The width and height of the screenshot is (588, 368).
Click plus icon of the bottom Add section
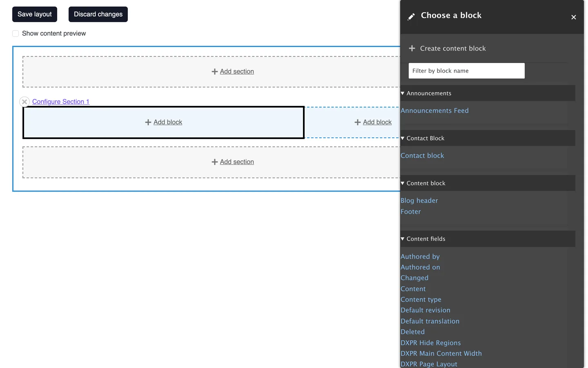pos(215,162)
